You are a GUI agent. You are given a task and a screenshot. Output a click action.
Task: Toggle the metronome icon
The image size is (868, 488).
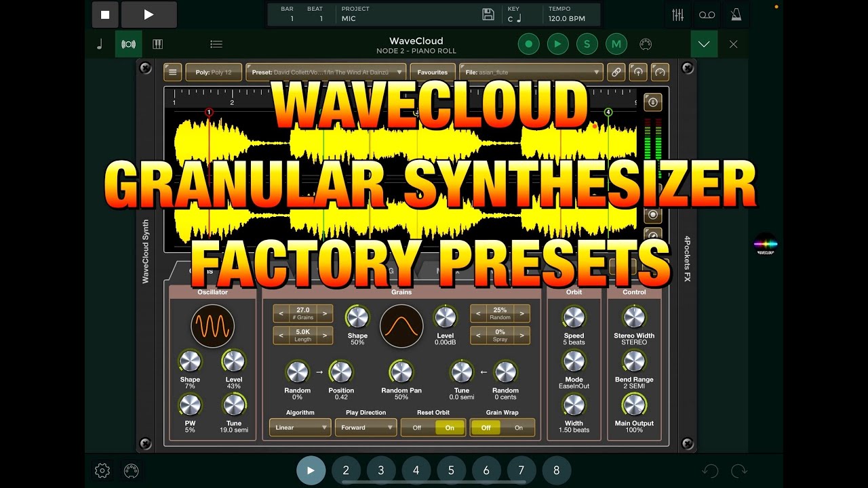(736, 15)
